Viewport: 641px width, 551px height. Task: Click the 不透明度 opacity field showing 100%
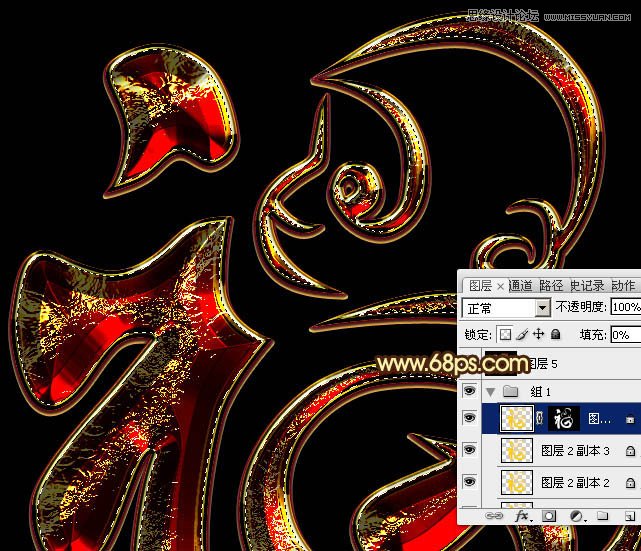pyautogui.click(x=625, y=307)
